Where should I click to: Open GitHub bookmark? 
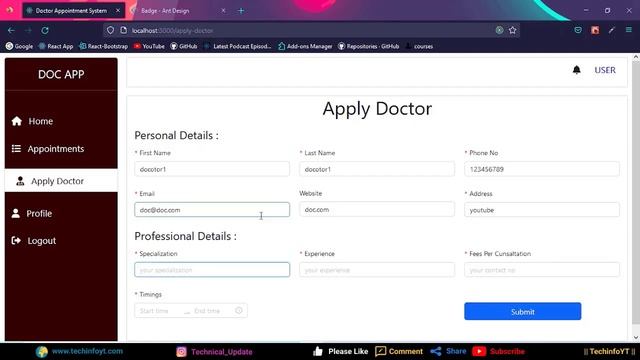coord(184,46)
